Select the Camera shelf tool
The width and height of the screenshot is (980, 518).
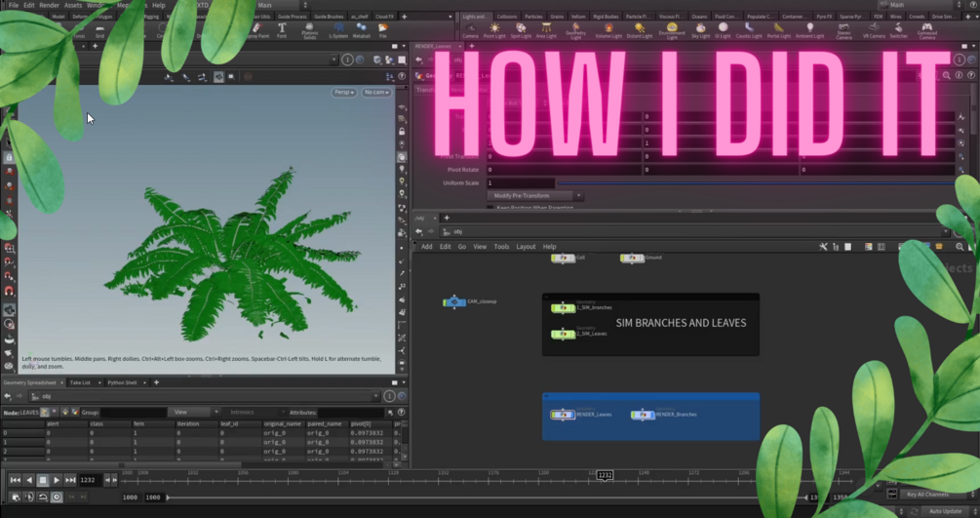(x=470, y=30)
